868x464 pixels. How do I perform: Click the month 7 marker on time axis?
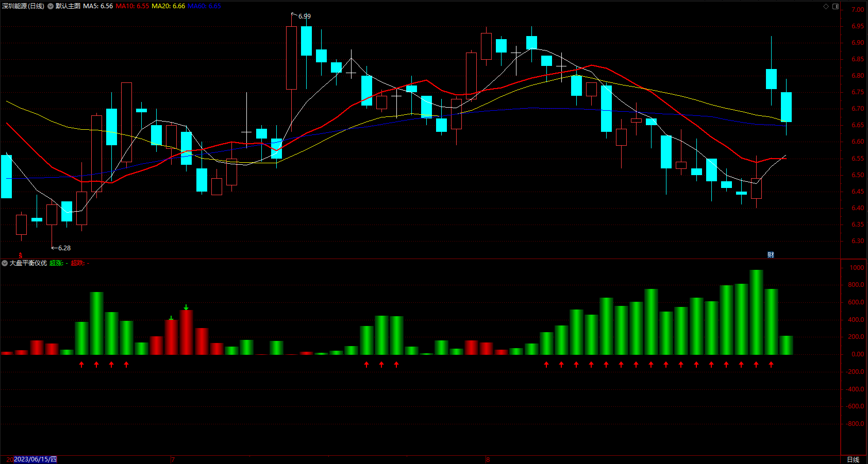[173, 460]
